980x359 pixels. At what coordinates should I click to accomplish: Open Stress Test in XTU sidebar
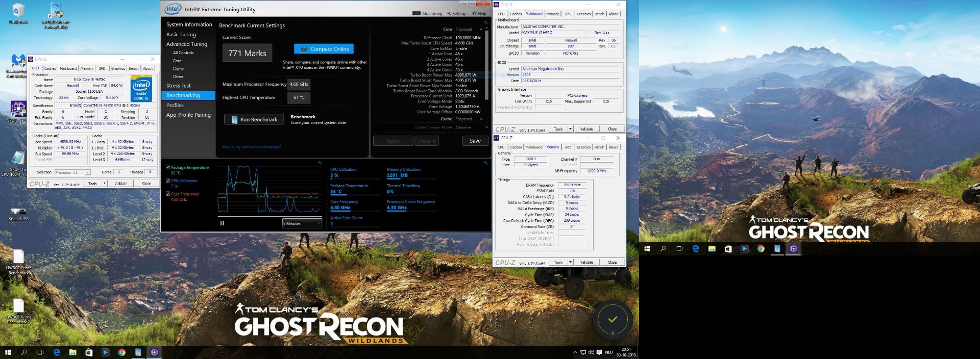click(178, 86)
